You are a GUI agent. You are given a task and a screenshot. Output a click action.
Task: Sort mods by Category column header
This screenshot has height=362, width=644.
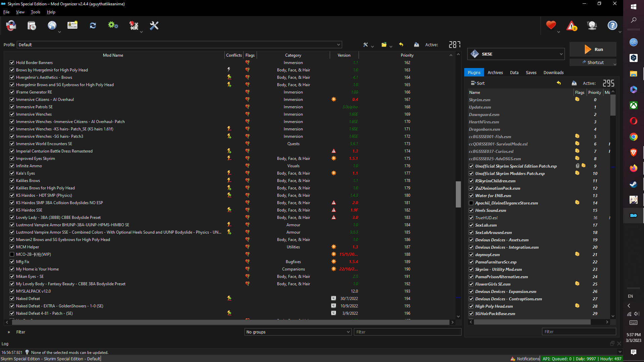coord(293,55)
